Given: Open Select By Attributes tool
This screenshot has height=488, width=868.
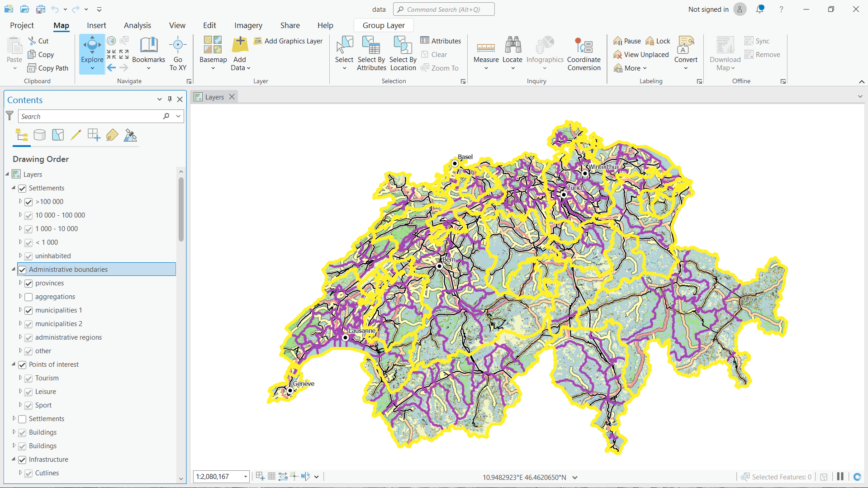Looking at the screenshot, I should click(x=371, y=46).
